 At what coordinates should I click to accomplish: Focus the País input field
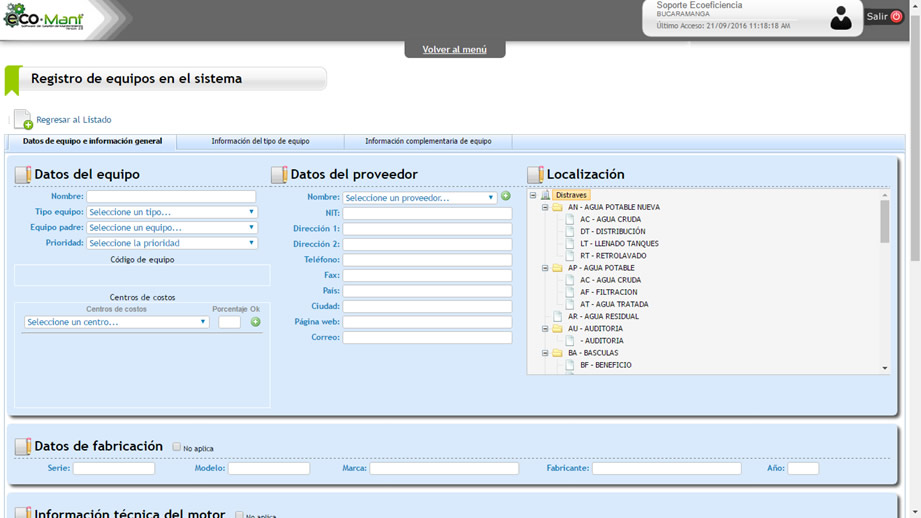tap(428, 291)
